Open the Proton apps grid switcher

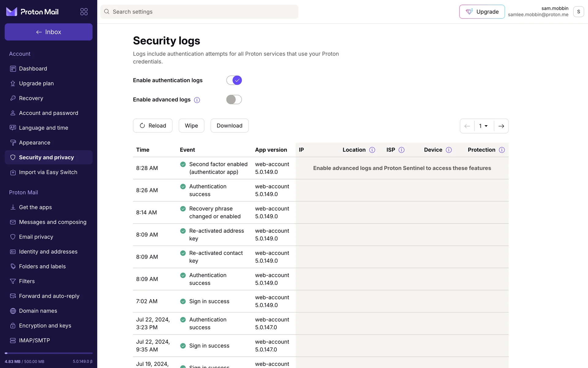click(x=84, y=12)
